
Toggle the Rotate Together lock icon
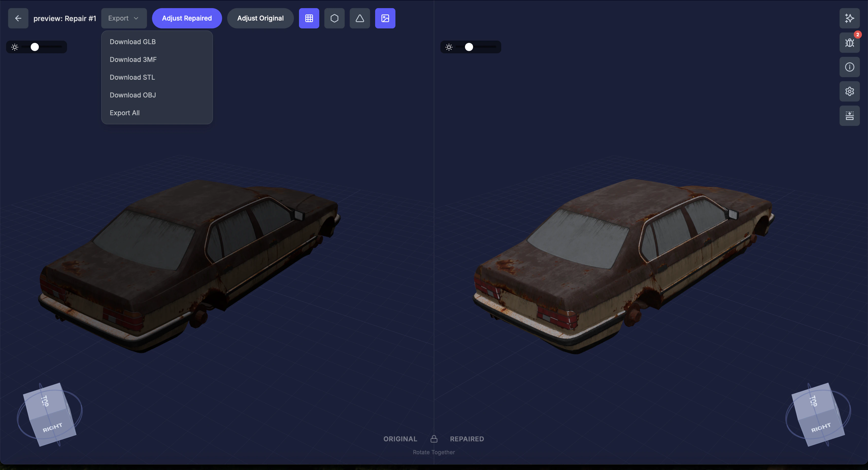click(434, 439)
